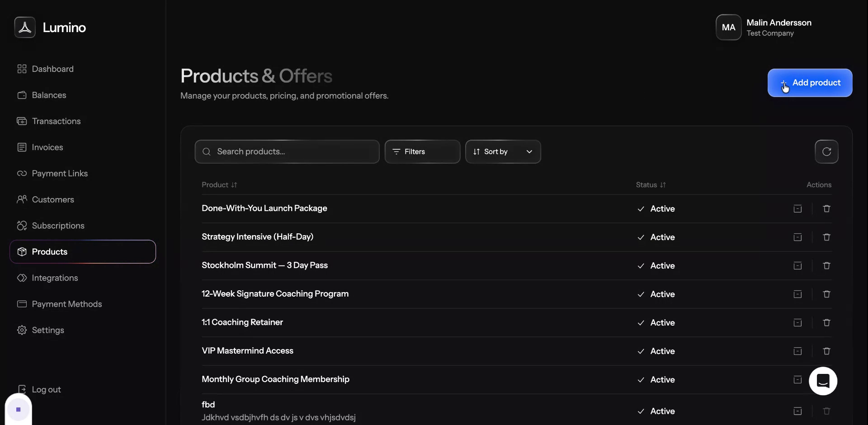Viewport: 868px width, 425px height.
Task: Open VIP Mastermind Access product row
Action: [x=516, y=351]
